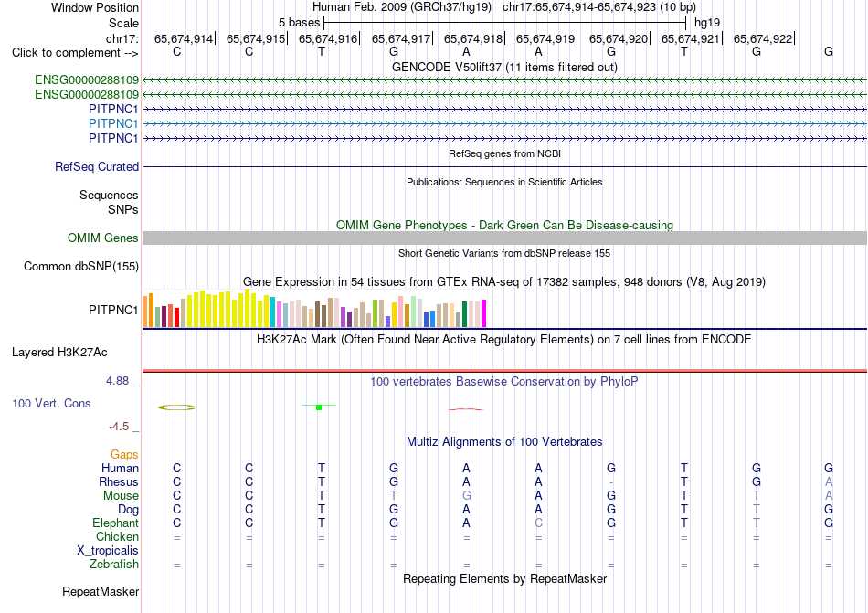Click the orange Gaps label
Image resolution: width=868 pixels, height=613 pixels.
pos(124,454)
